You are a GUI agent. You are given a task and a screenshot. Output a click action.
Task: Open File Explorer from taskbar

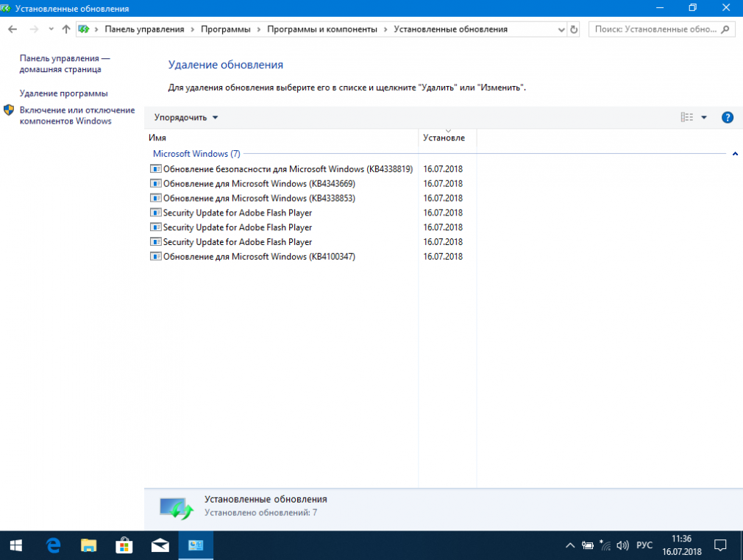88,546
